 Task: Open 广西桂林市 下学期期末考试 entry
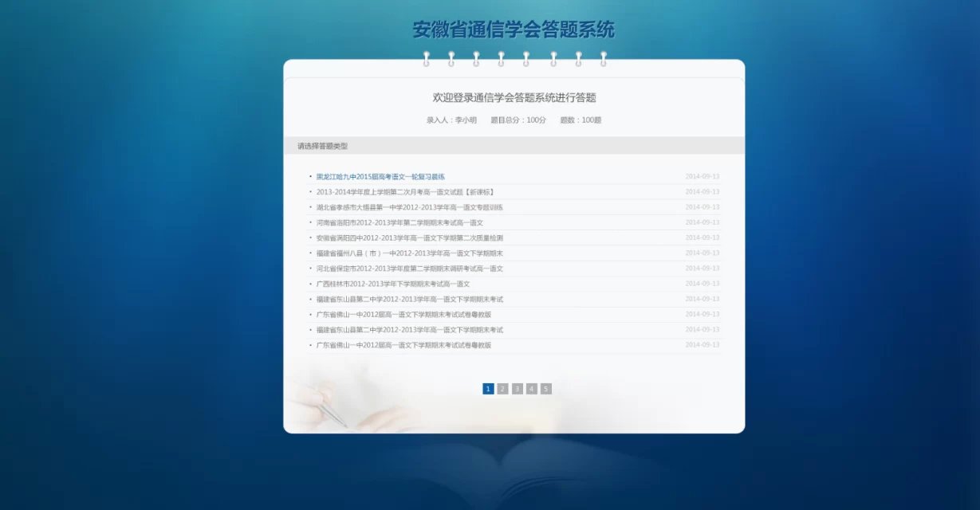[393, 284]
